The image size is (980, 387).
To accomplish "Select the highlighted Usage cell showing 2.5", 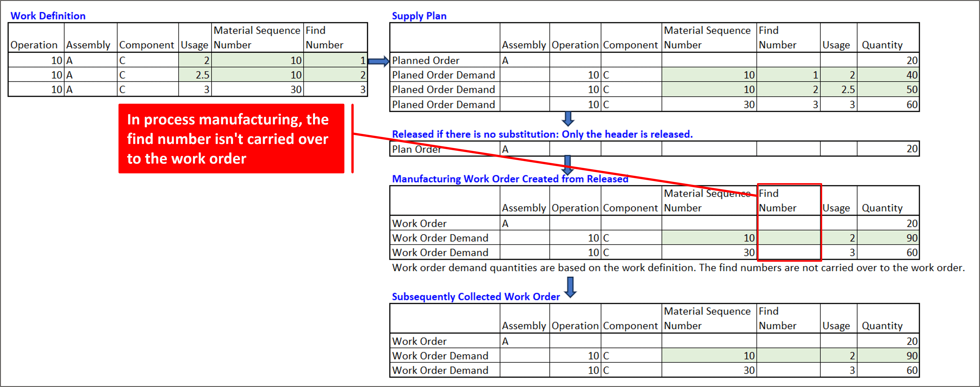I will (195, 75).
